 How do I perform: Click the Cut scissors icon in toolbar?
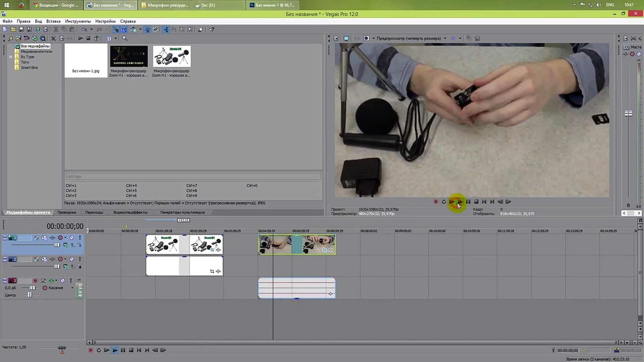[x=56, y=29]
